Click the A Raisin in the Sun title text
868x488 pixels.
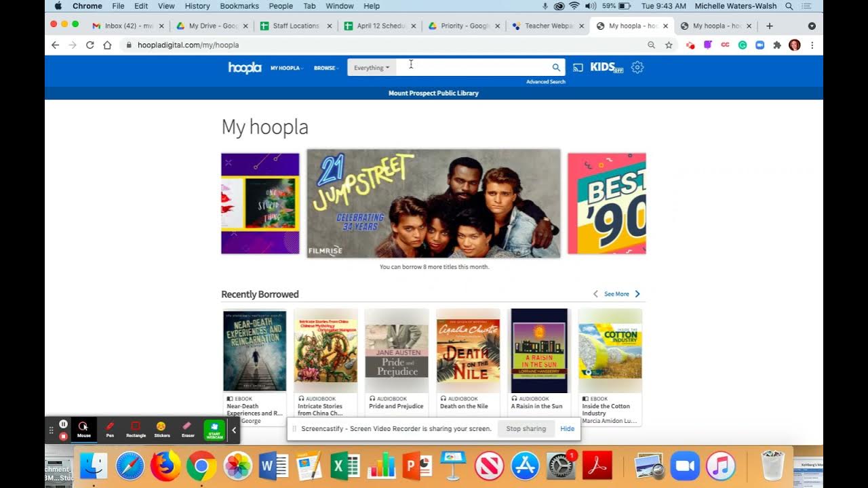536,407
